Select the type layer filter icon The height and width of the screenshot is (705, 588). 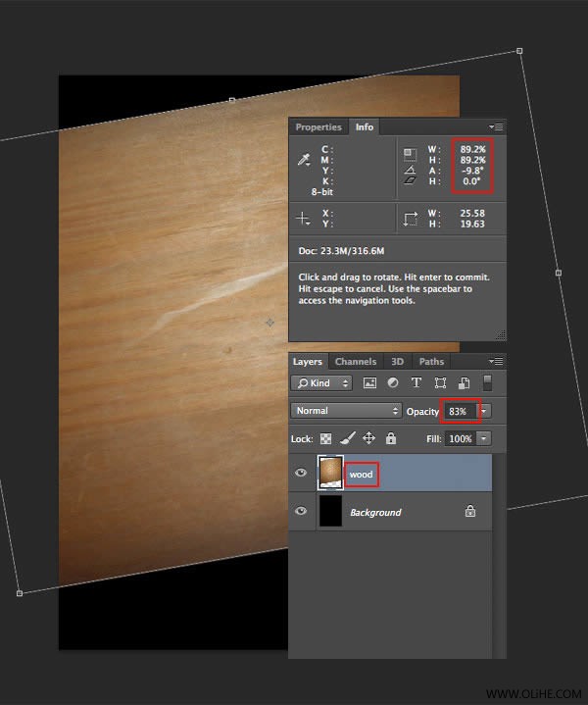coord(416,383)
